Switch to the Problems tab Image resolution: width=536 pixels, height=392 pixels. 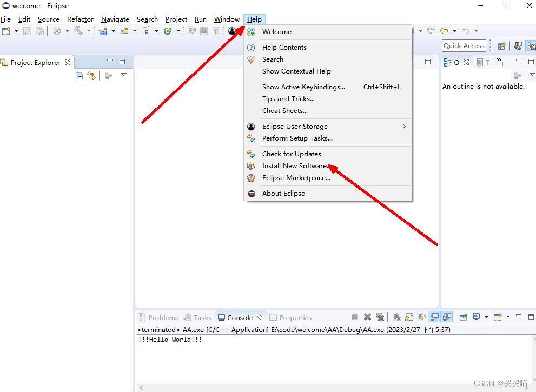[158, 317]
